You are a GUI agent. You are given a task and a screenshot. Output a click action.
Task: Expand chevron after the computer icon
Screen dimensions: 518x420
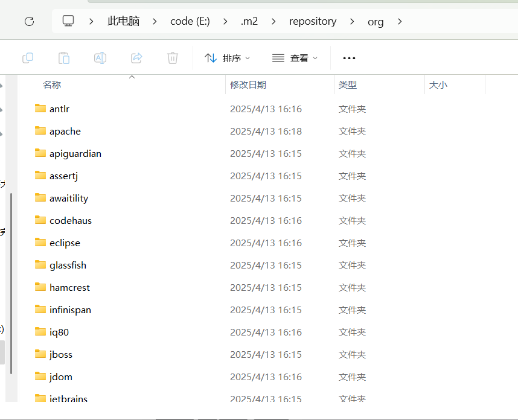(91, 22)
